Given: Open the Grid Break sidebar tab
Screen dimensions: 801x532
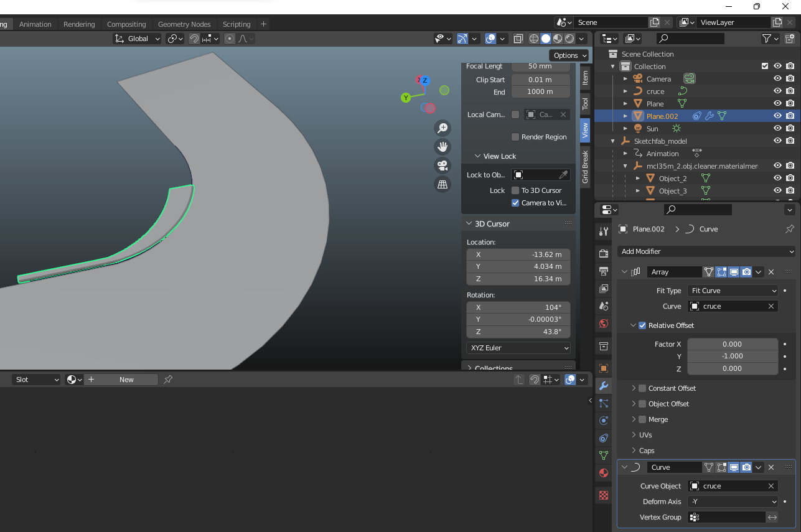Looking at the screenshot, I should [585, 167].
